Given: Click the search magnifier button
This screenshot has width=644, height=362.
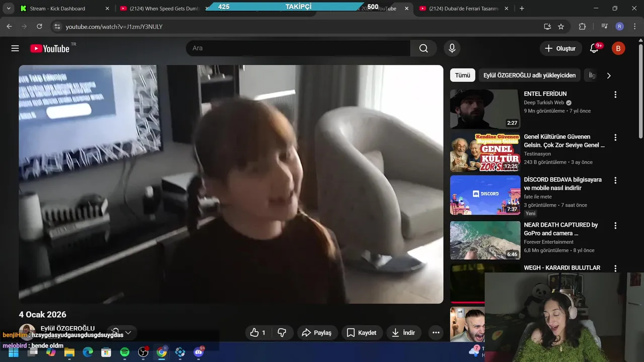Looking at the screenshot, I should (424, 48).
